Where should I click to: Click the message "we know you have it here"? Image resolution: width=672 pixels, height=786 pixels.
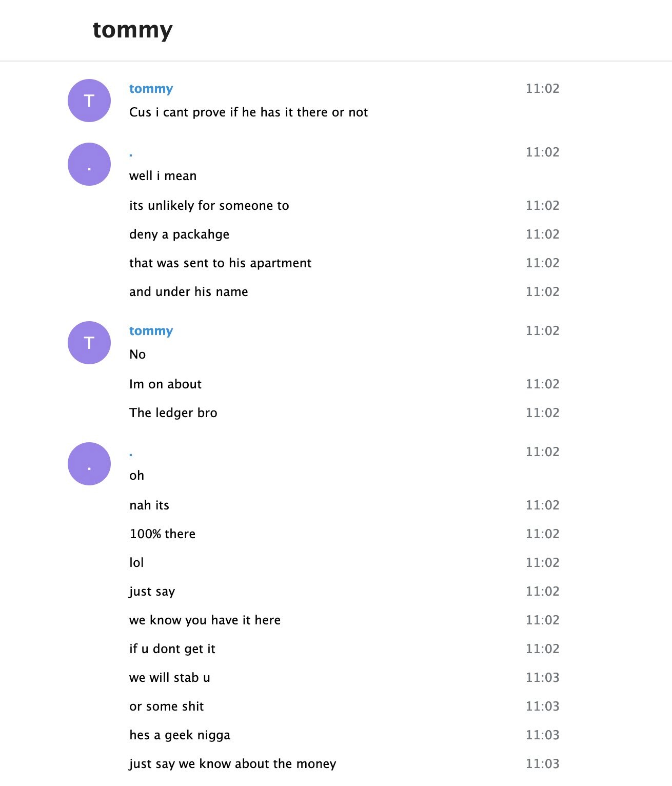(x=205, y=620)
